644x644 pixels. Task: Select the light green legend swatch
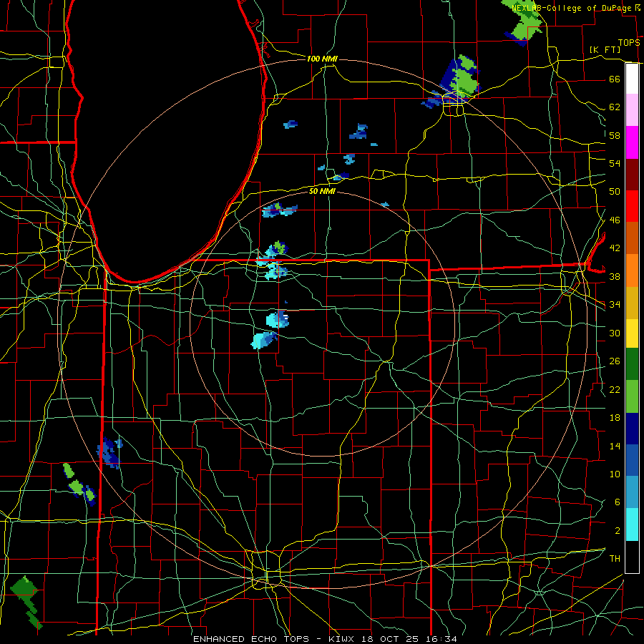click(632, 396)
